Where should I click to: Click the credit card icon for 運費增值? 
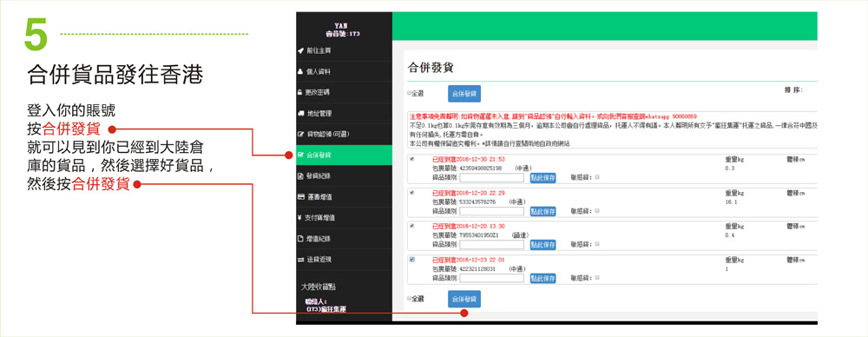[300, 197]
